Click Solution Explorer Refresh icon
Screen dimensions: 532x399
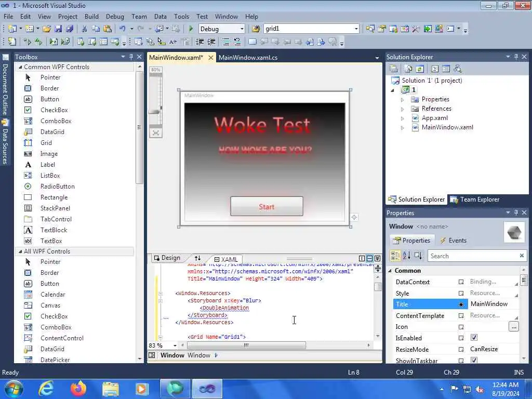[420, 69]
